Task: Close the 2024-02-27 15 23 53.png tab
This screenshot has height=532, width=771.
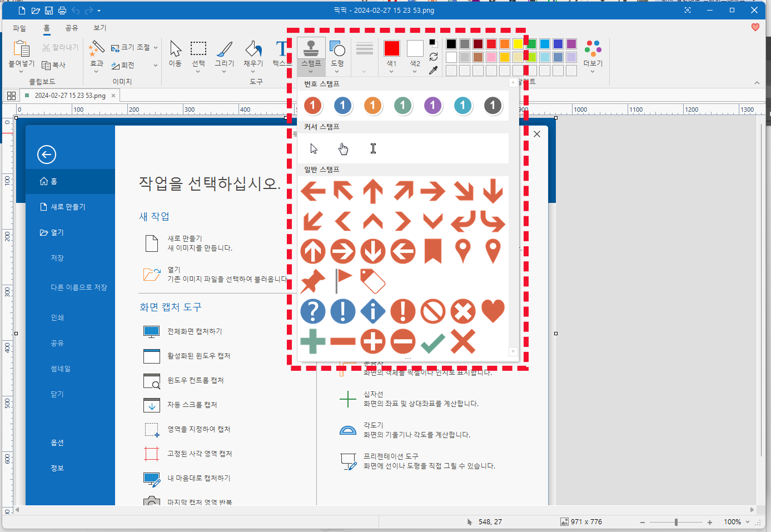Action: tap(113, 96)
